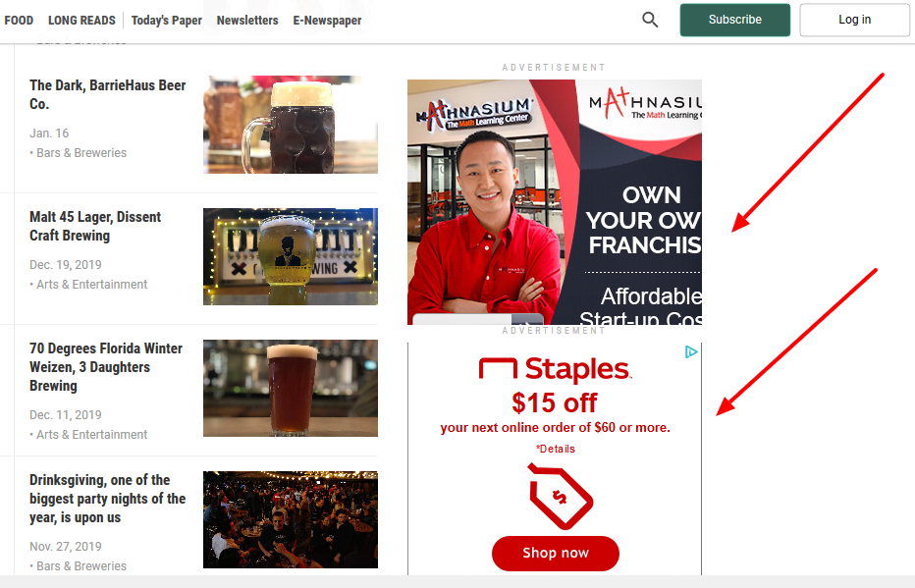Click the AdChoices icon on Staples ad
This screenshot has height=588, width=915.
[691, 351]
